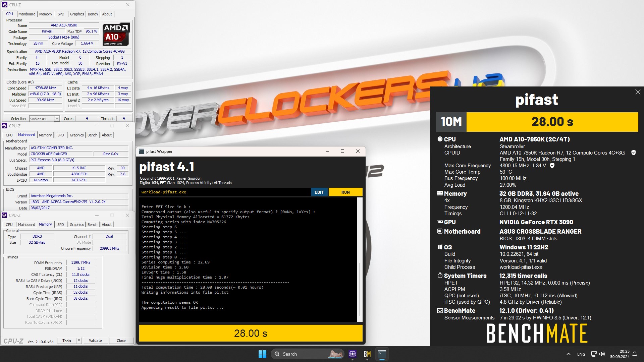Click the Windows OS icon in BenchMate panel
Viewport: 644px width, 362px height.
point(440,247)
